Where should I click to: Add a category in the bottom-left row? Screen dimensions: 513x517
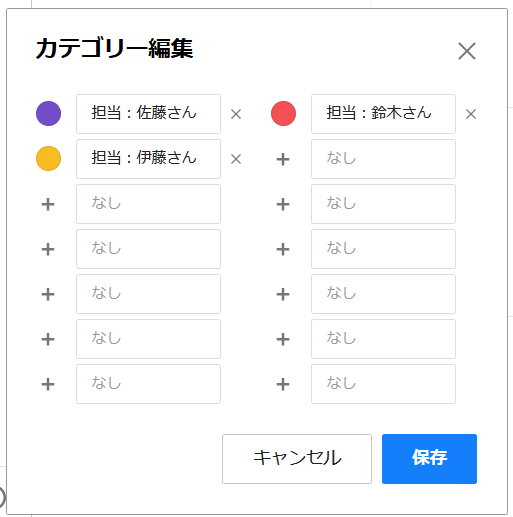[x=48, y=384]
